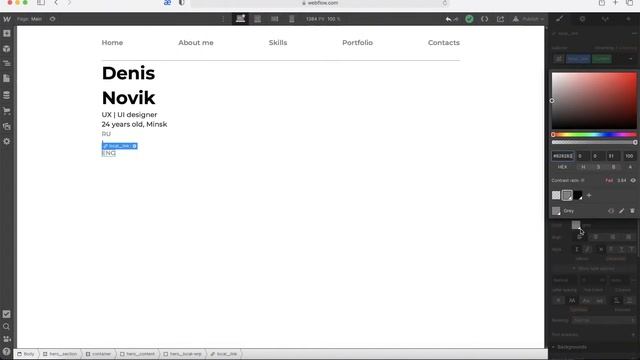Viewport: 640px width, 360px height.
Task: Click the Undo arrow in top bar
Action: pyautogui.click(x=449, y=19)
